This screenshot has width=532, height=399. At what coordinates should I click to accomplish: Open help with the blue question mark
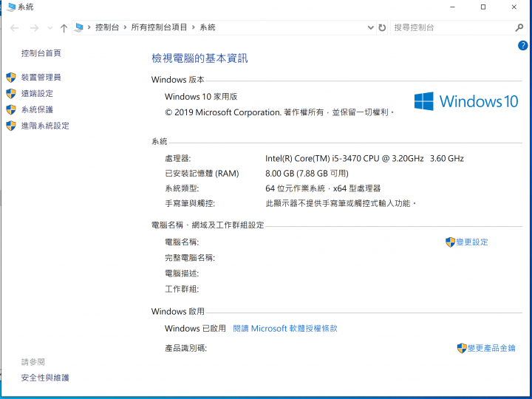[x=522, y=46]
